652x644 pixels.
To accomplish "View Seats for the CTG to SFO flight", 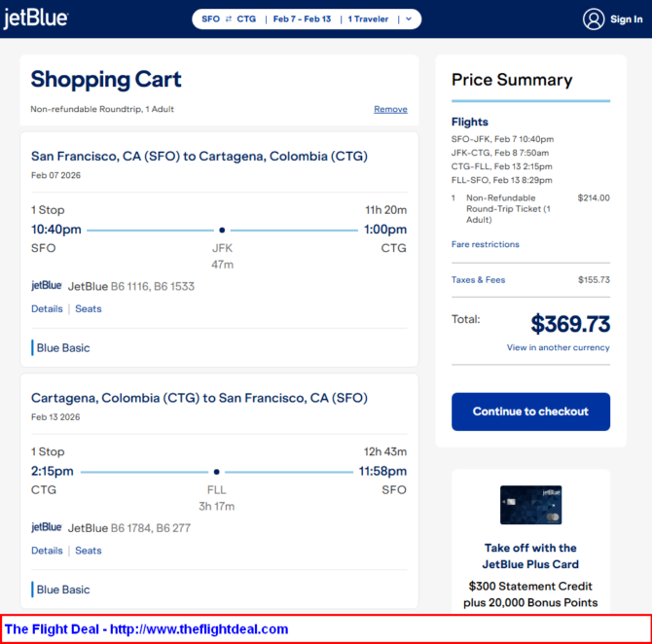I will [89, 551].
